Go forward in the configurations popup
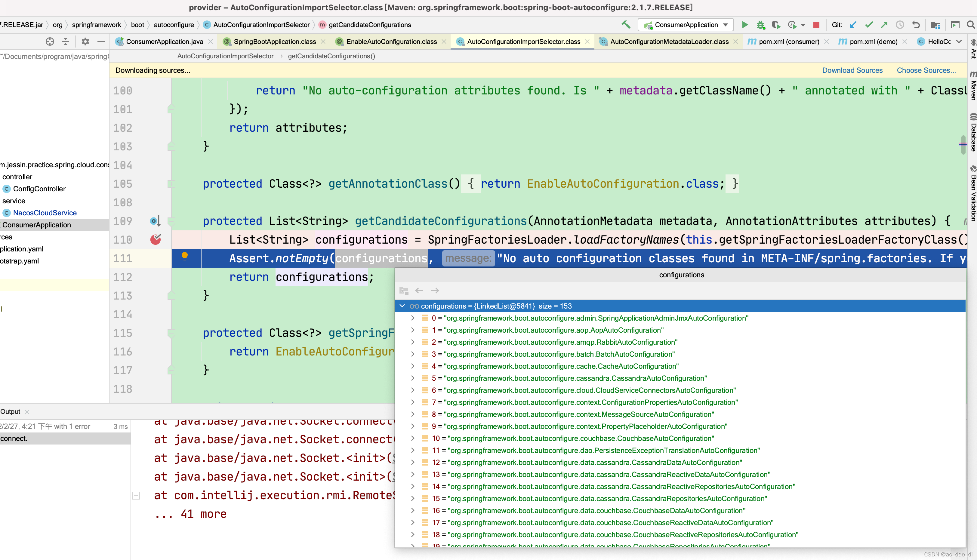Screen dimensions: 977x560 435,291
